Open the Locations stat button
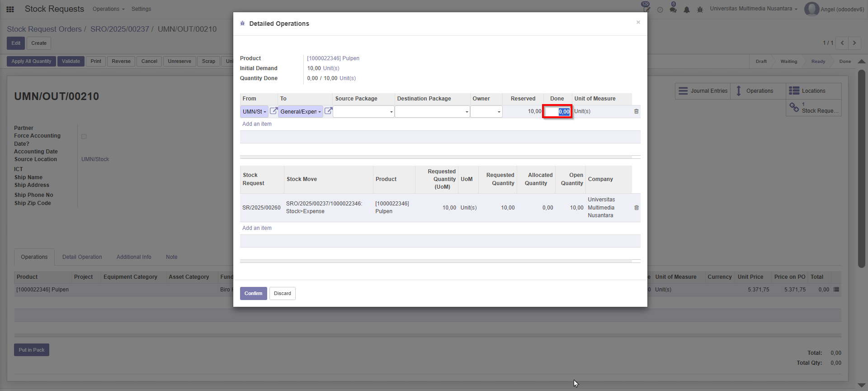This screenshot has height=391, width=868. click(x=814, y=91)
